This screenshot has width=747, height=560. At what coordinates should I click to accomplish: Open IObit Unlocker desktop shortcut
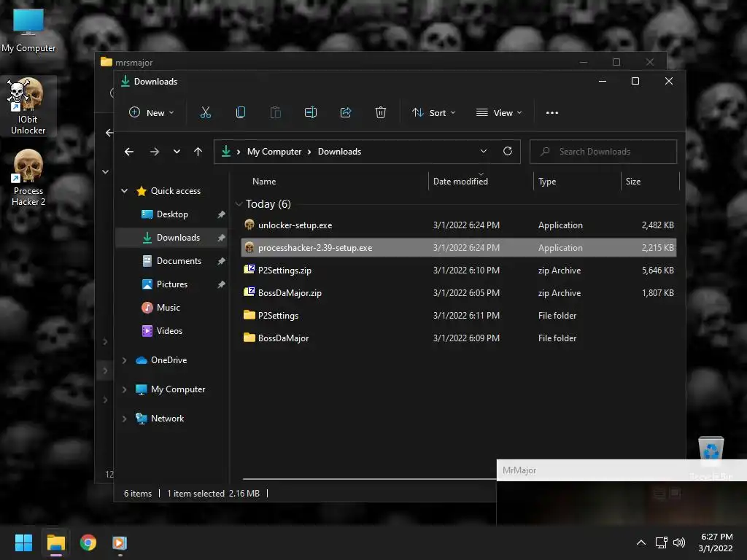(x=28, y=106)
